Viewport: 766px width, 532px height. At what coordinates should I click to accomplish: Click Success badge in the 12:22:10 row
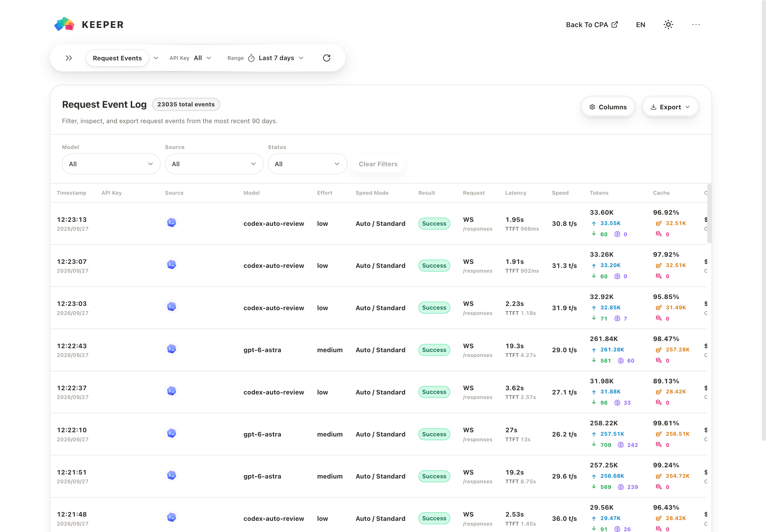(x=434, y=434)
